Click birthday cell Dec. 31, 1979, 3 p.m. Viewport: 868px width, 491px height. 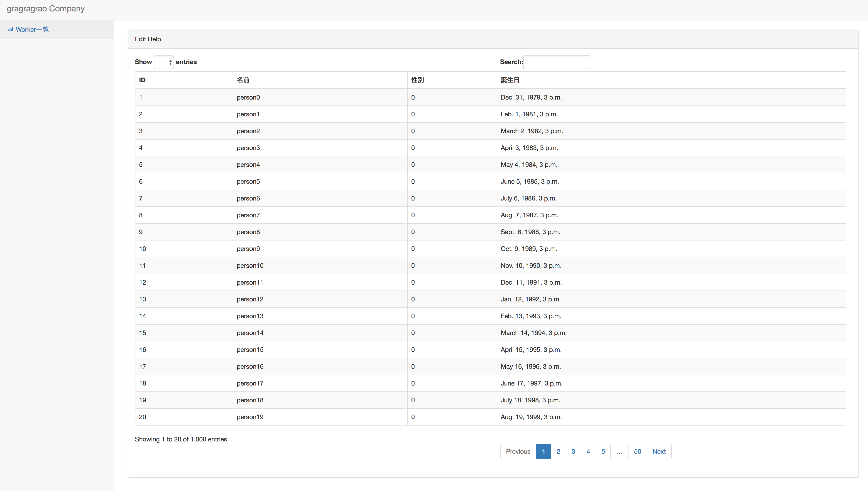point(671,98)
